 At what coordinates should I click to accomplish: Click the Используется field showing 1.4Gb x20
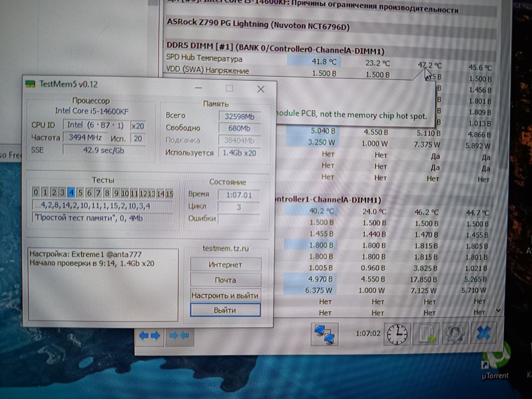pos(239,153)
